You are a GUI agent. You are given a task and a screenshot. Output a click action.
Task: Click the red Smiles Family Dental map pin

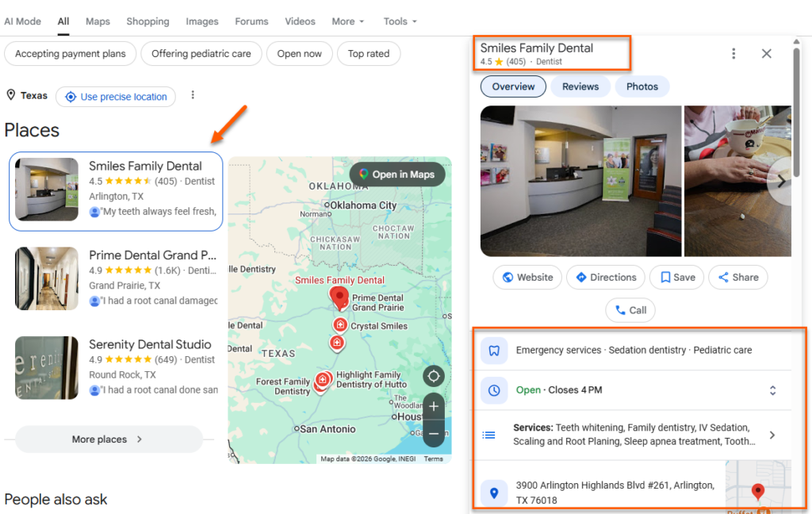point(339,299)
